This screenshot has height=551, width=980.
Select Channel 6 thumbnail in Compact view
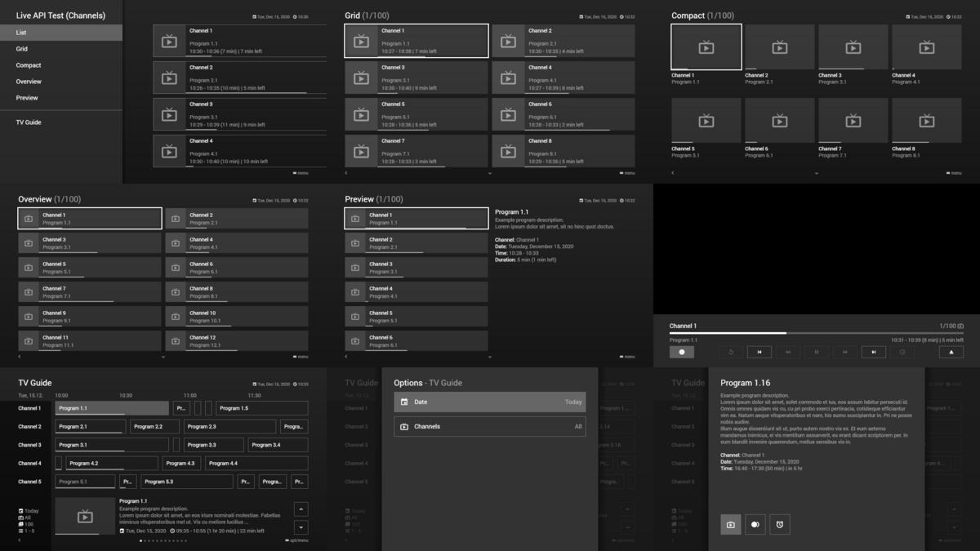(779, 121)
